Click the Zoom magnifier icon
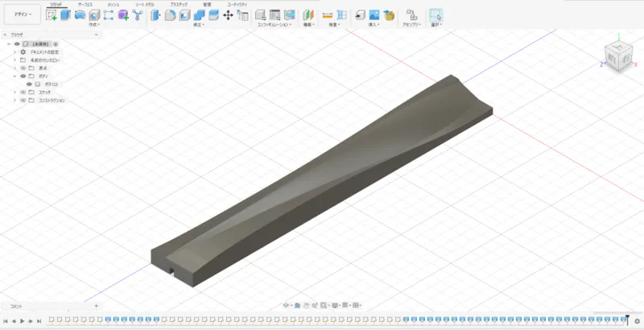Screen dimensions: 644x330 point(314,305)
